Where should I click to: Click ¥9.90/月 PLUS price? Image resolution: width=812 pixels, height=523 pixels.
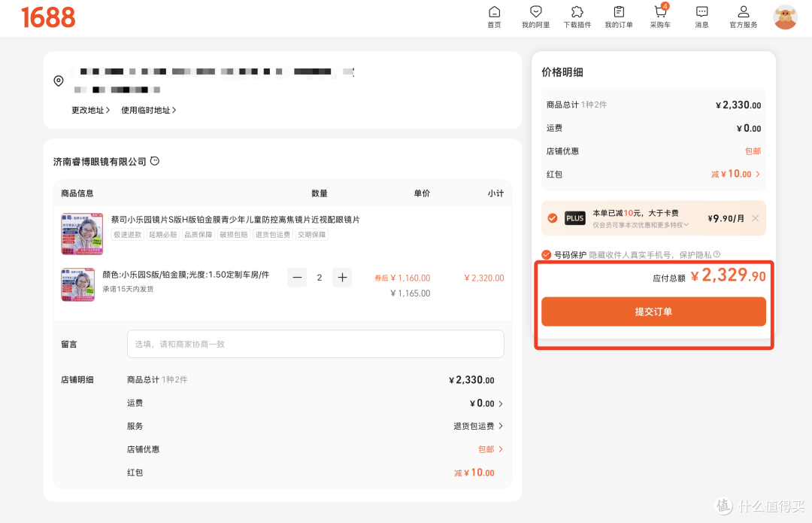726,218
